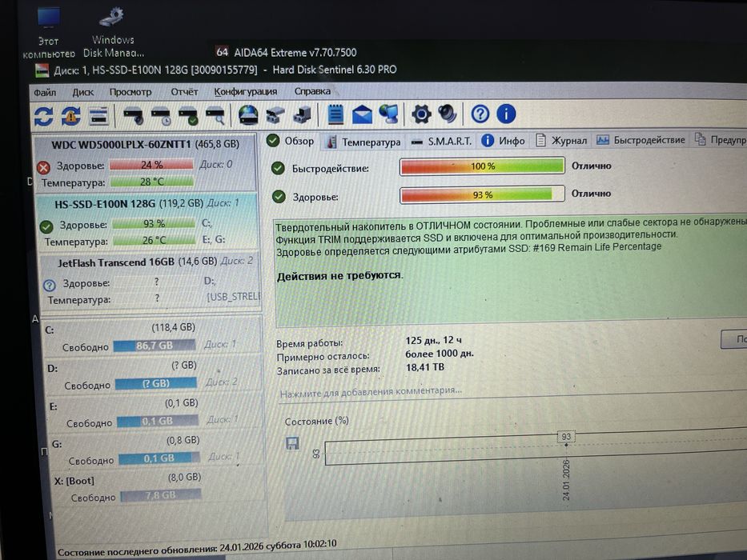Click the globe over disk toolbar icon
This screenshot has height=560, width=747.
tap(248, 115)
